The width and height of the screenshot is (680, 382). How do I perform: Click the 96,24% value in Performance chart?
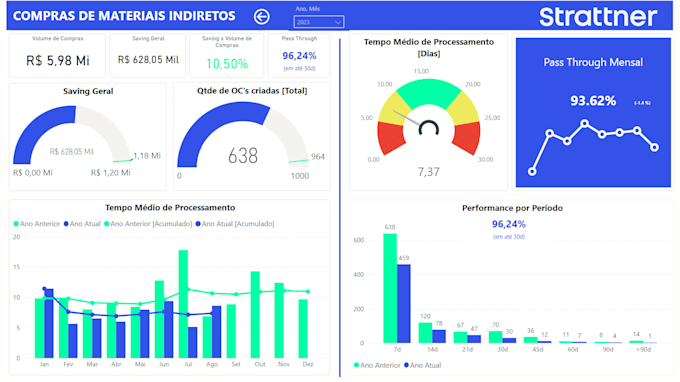pos(509,224)
